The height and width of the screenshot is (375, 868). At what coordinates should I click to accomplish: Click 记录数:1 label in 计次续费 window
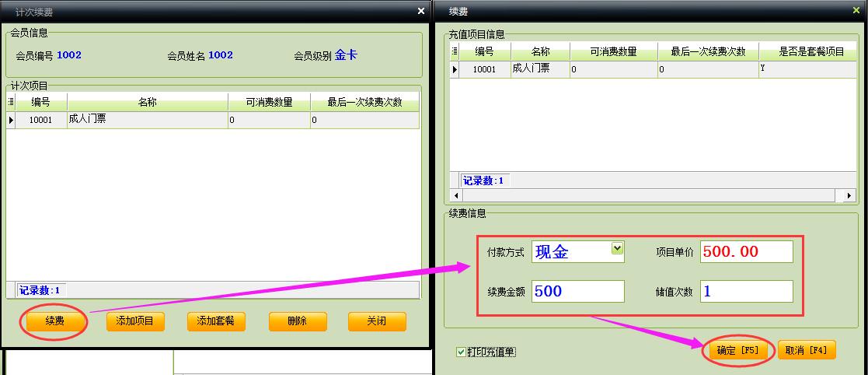coord(40,289)
